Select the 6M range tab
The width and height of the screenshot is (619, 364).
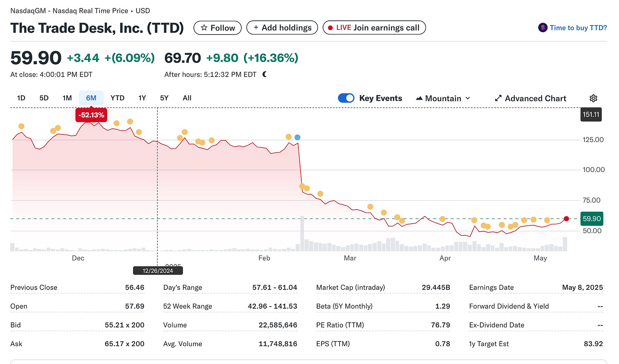point(91,98)
